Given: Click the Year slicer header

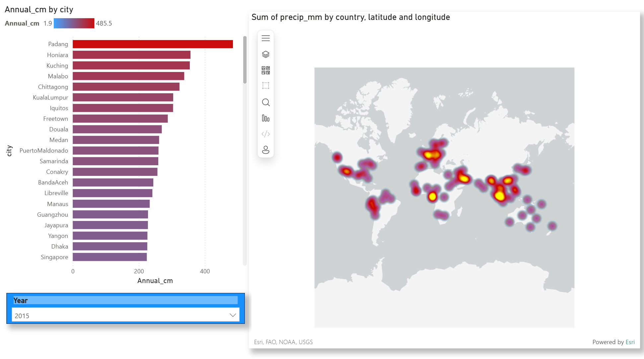Looking at the screenshot, I should [x=125, y=300].
